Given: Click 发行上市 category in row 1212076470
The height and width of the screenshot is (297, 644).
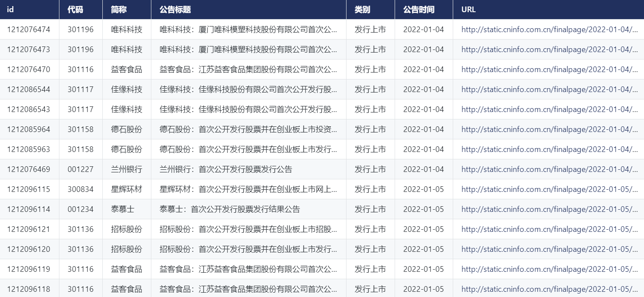Looking at the screenshot, I should 370,69.
